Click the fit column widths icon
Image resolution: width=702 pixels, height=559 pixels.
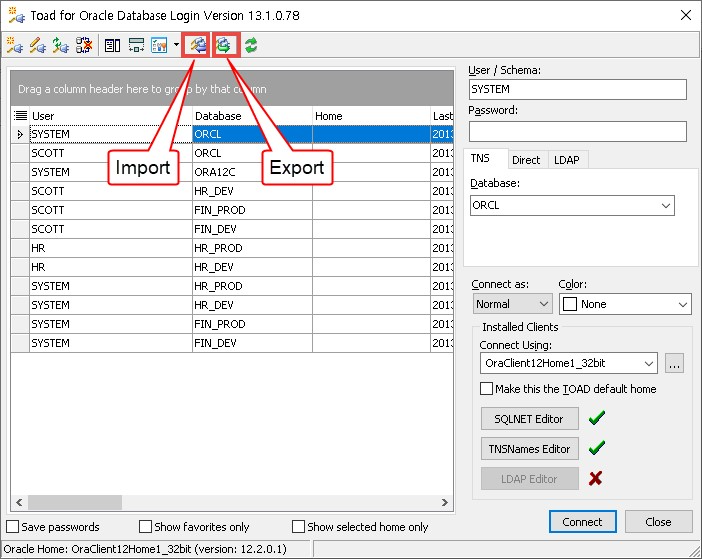point(136,45)
